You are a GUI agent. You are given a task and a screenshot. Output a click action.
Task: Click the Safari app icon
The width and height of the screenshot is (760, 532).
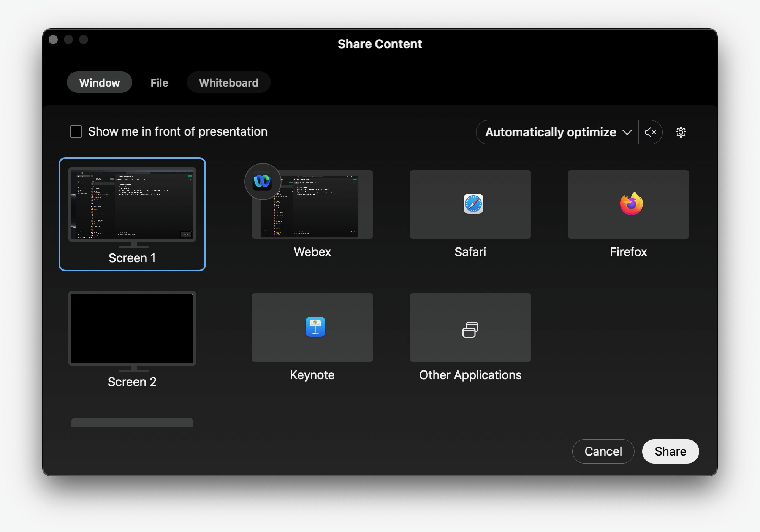tap(473, 204)
